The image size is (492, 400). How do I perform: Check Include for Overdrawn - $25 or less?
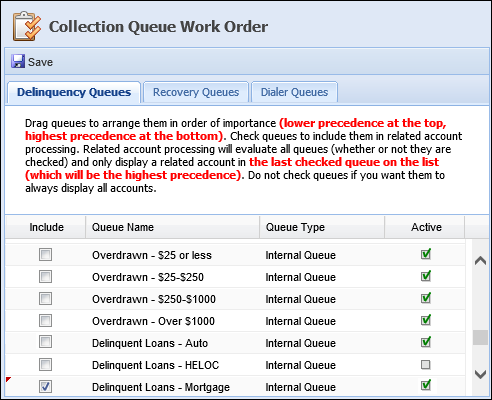click(45, 255)
